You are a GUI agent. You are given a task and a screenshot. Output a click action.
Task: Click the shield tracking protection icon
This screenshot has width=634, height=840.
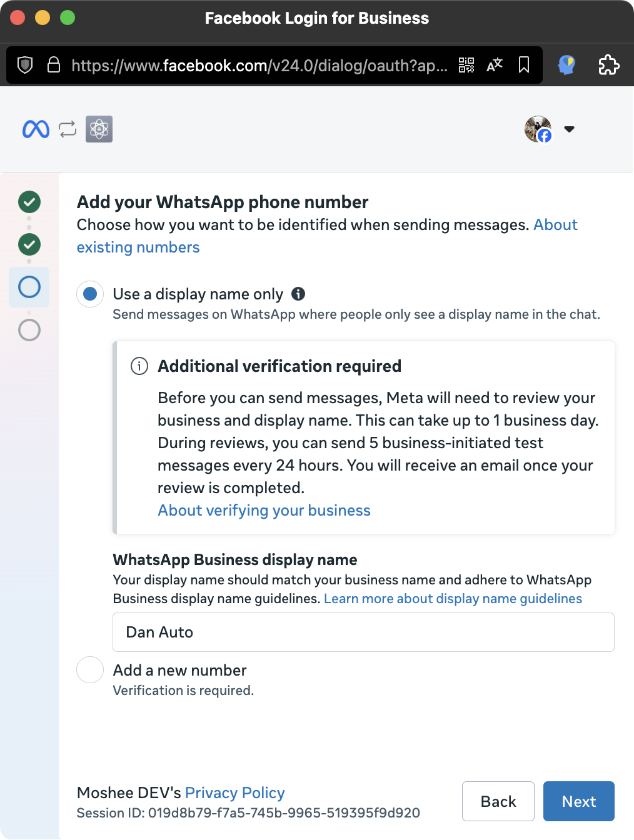tap(25, 65)
